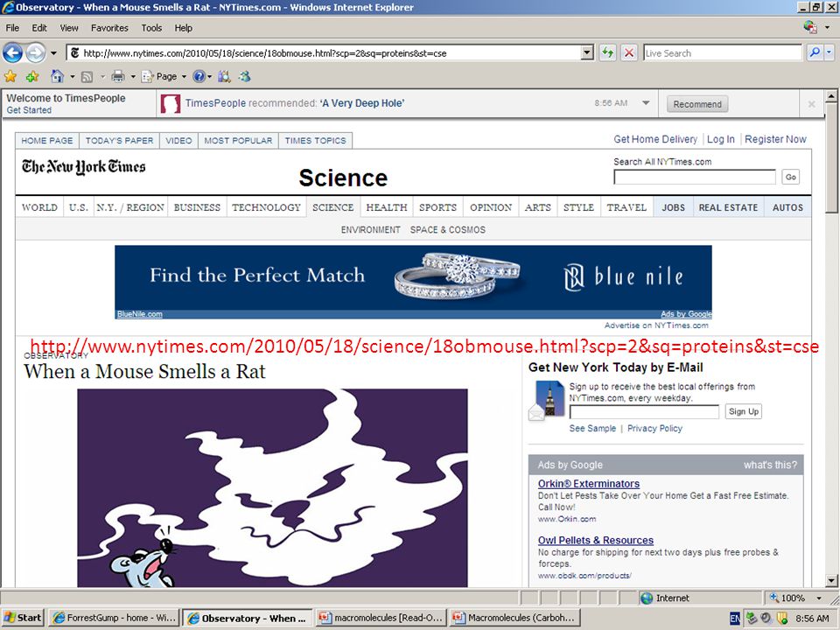The height and width of the screenshot is (630, 840).
Task: Open the Page menu dropdown
Action: 164,77
